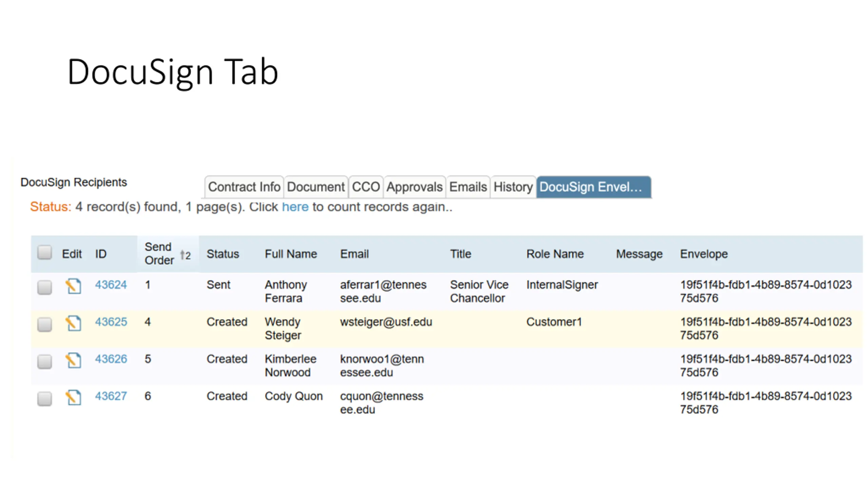
Task: Switch to the Emails tab
Action: 468,187
